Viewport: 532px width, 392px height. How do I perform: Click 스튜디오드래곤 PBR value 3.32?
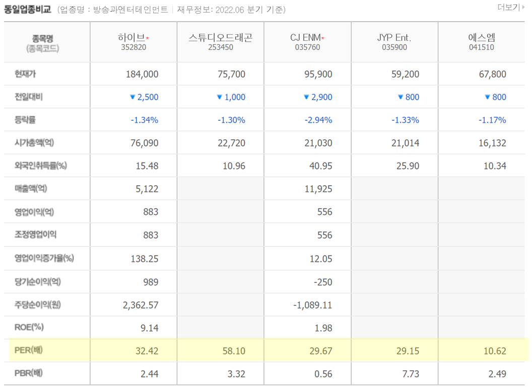(x=236, y=374)
